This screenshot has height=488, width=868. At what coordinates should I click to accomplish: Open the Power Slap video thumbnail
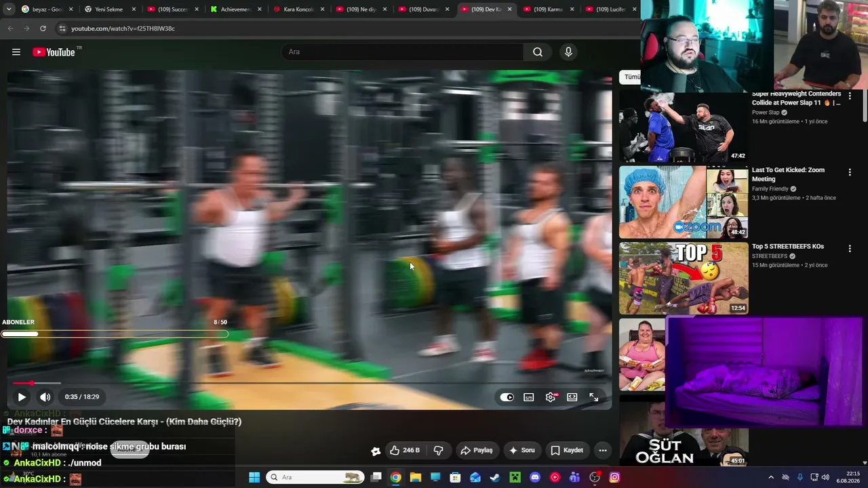tap(684, 127)
